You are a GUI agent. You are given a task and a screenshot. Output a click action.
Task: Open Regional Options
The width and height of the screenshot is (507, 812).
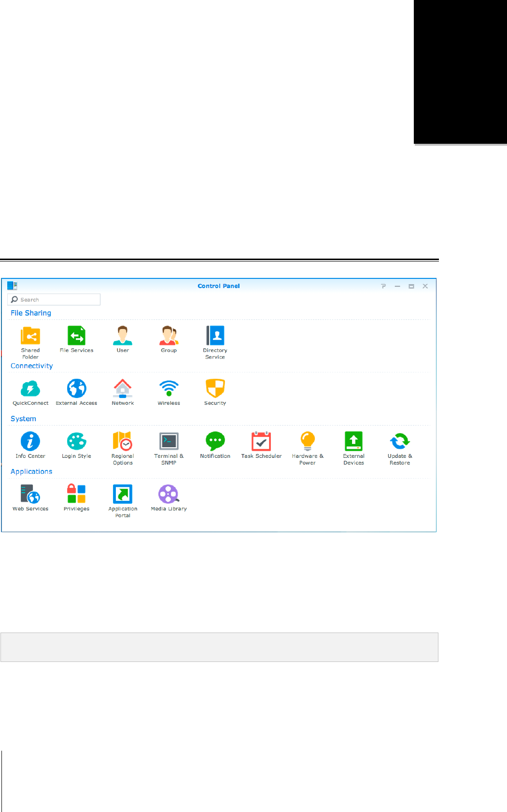tap(123, 441)
